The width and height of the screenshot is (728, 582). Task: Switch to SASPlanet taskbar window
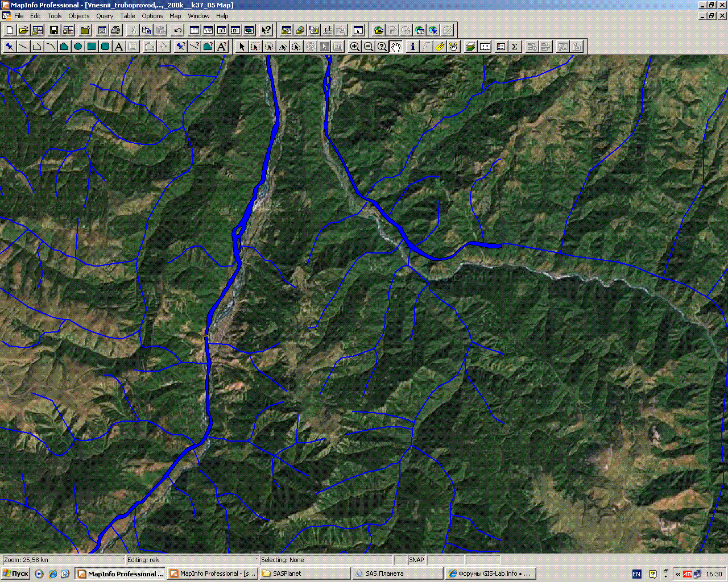pos(304,573)
